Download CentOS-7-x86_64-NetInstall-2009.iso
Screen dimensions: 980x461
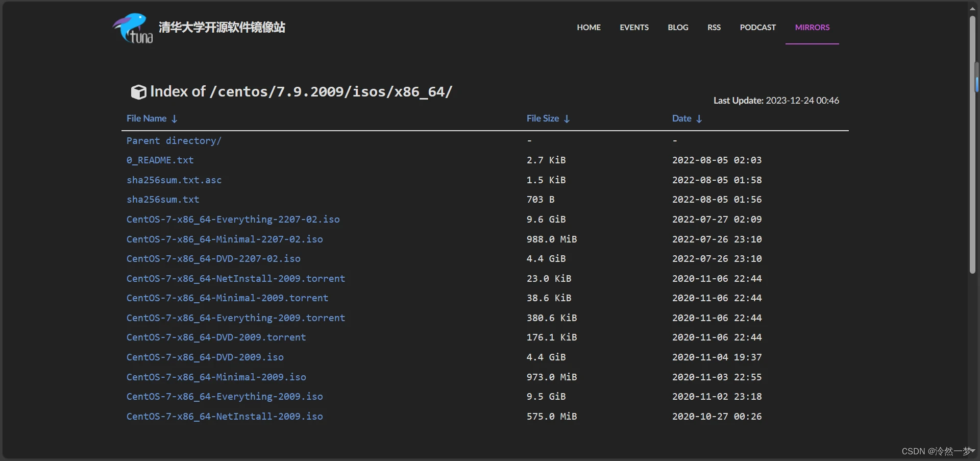(x=225, y=417)
